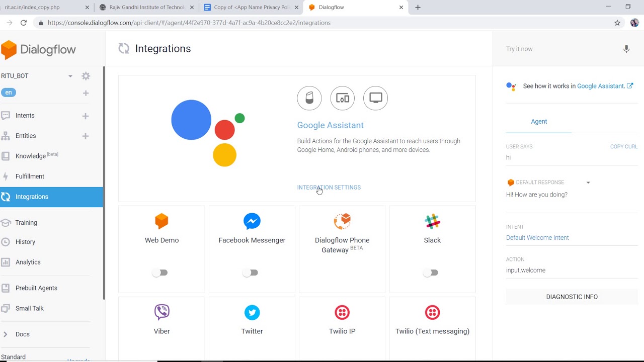Open the Default Response dropdown arrow

click(x=588, y=183)
